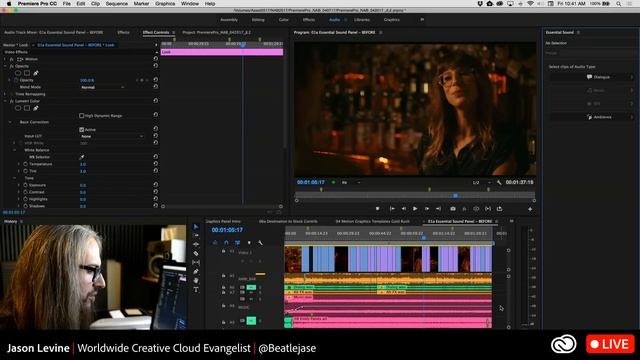Toggle lock on Video 1 track
The image size is (640, 360).
[223, 252]
